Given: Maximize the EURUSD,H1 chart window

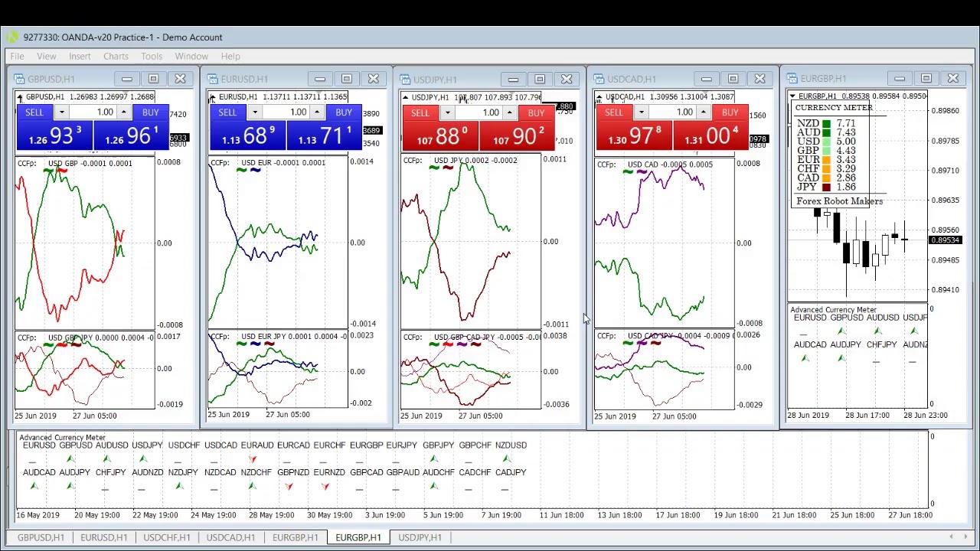Looking at the screenshot, I should [x=346, y=79].
